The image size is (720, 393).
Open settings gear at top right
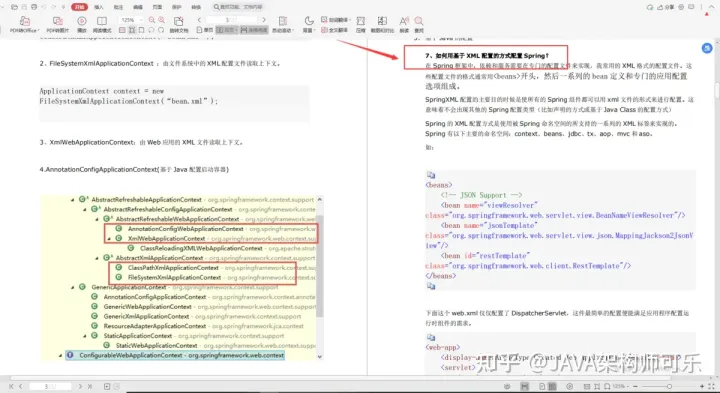tap(681, 7)
